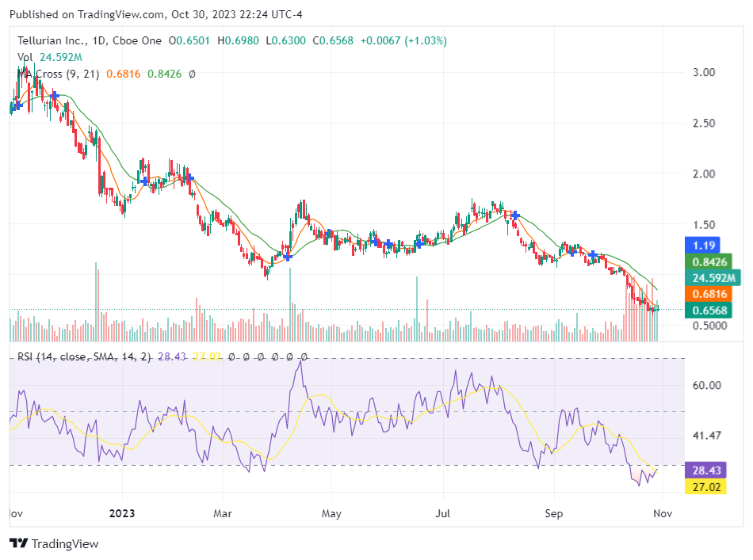753x560 pixels.
Task: Click the rightmost blue MA cross marker
Action: click(592, 253)
